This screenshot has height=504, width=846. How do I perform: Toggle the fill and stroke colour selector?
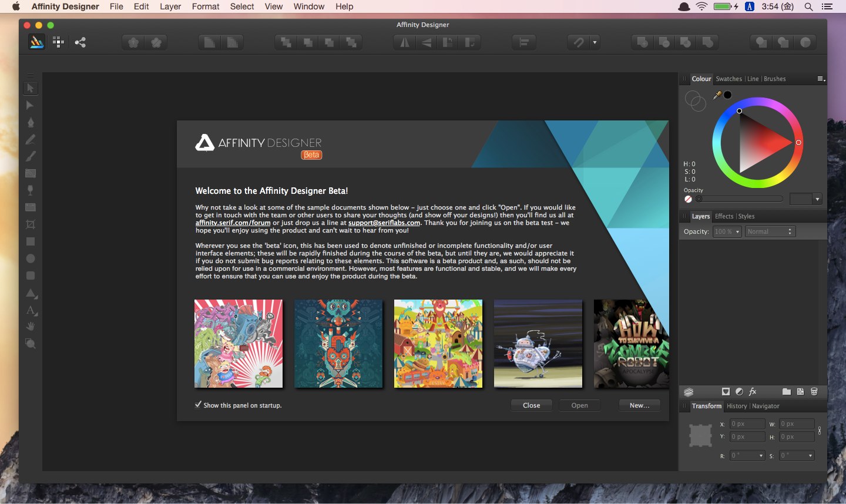click(695, 101)
